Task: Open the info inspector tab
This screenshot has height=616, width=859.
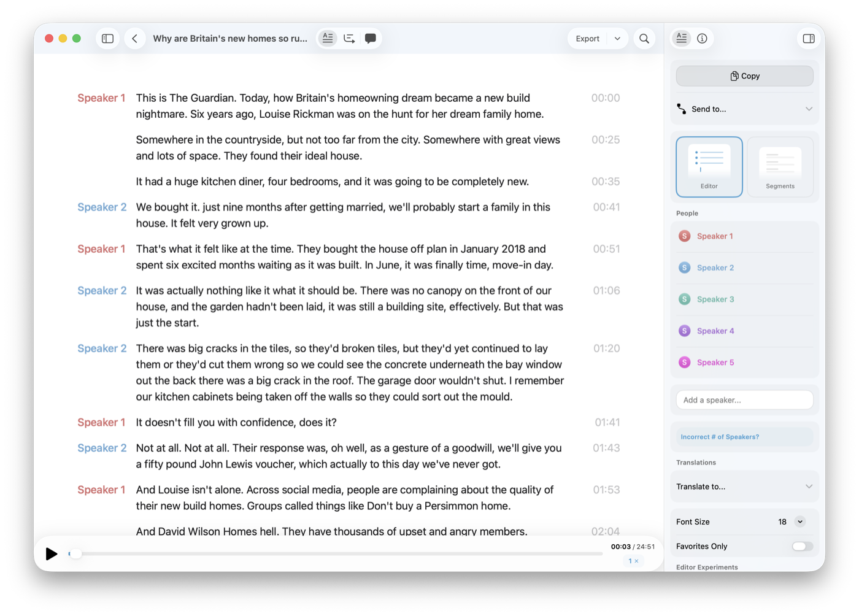Action: pyautogui.click(x=703, y=39)
